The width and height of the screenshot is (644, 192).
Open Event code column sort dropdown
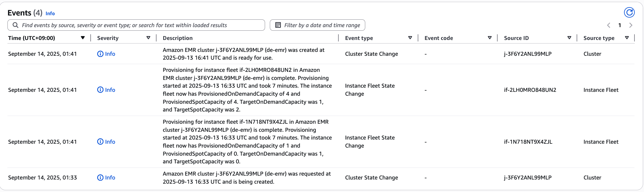[490, 38]
